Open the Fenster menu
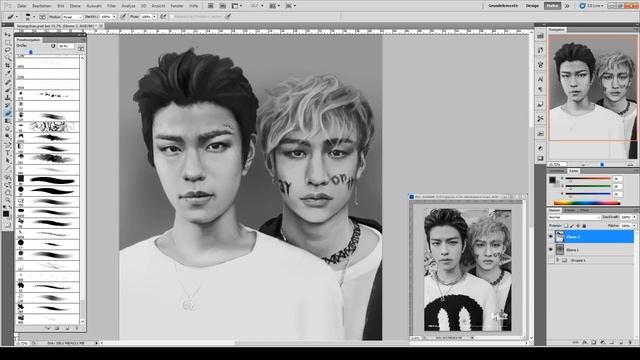Viewport: 640px width, 360px height. click(177, 6)
